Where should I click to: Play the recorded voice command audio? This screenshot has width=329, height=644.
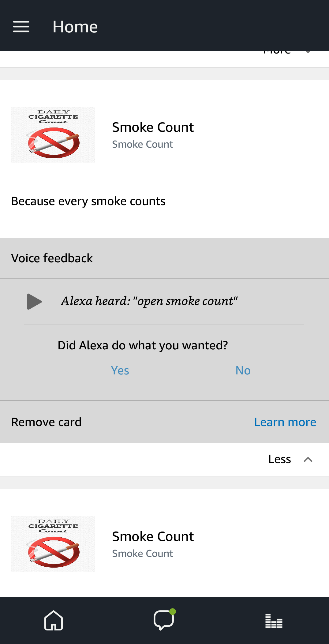34,302
